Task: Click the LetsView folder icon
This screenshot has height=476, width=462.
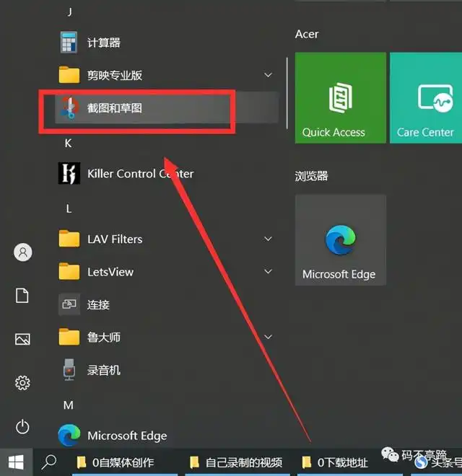Action: [x=69, y=271]
